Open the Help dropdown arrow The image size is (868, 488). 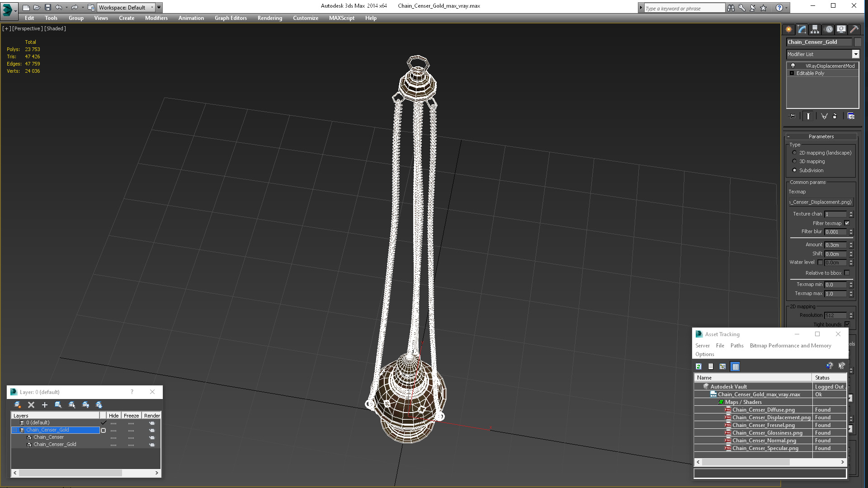[x=787, y=8]
